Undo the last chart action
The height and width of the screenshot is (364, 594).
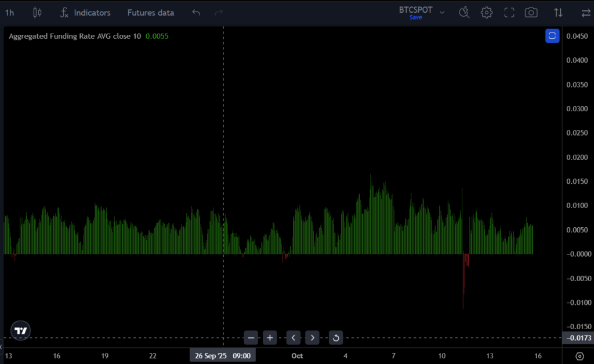(x=197, y=12)
